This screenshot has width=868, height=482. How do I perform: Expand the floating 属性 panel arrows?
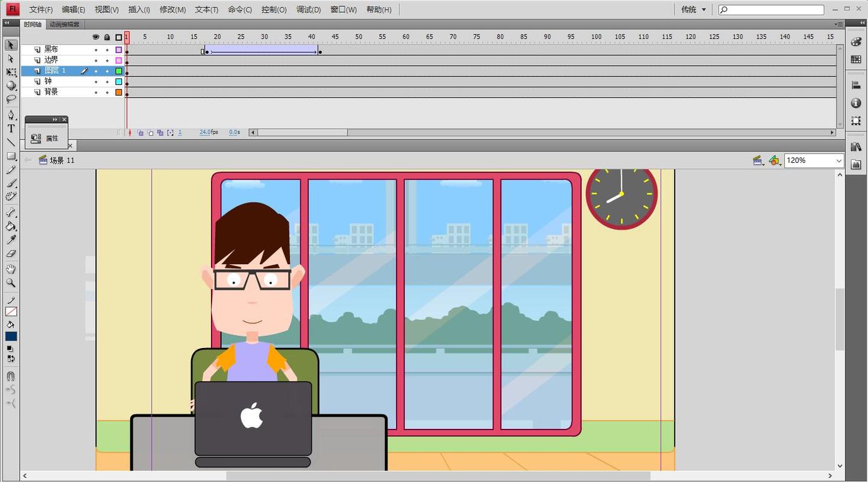55,119
